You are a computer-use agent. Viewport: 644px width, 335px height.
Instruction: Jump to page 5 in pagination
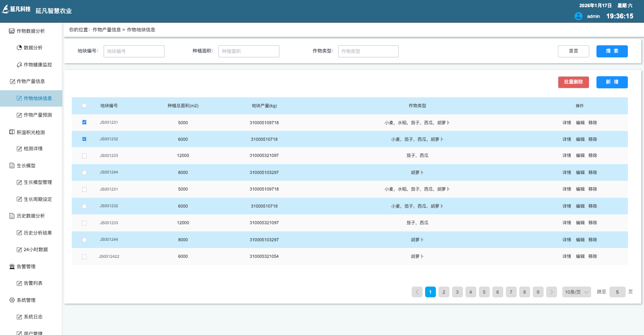[x=484, y=292]
